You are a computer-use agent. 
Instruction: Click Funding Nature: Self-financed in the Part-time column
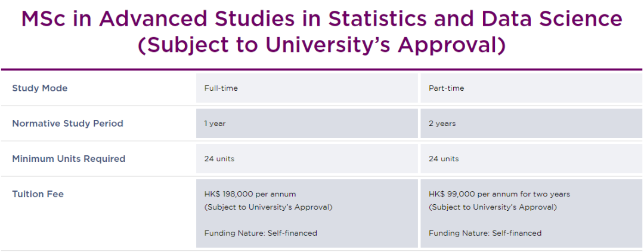coord(485,233)
